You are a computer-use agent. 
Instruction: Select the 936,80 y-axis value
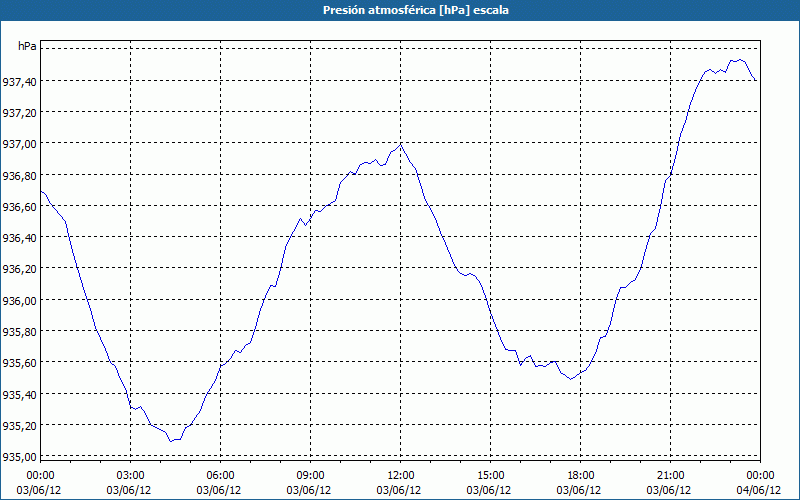coord(19,175)
